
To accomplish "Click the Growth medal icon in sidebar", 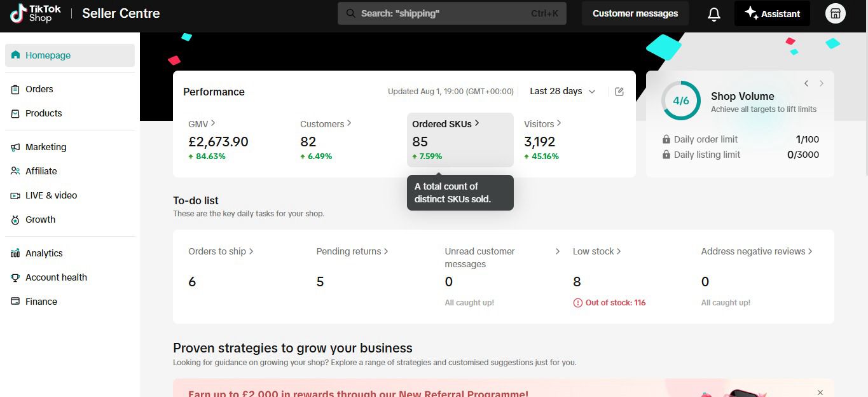I will click(15, 219).
